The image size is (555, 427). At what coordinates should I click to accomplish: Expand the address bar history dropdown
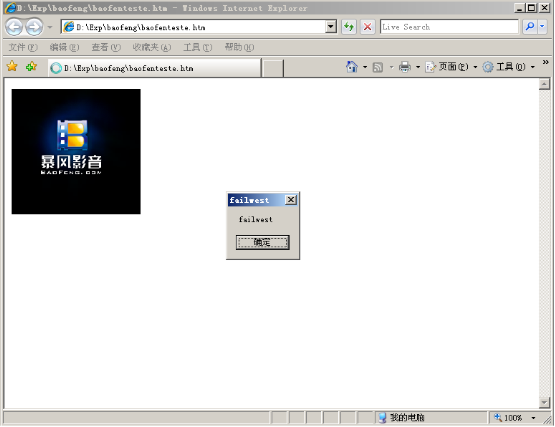coord(331,27)
